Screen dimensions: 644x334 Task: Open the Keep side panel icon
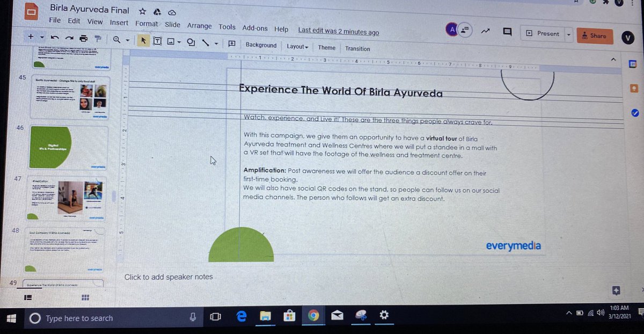(x=634, y=88)
